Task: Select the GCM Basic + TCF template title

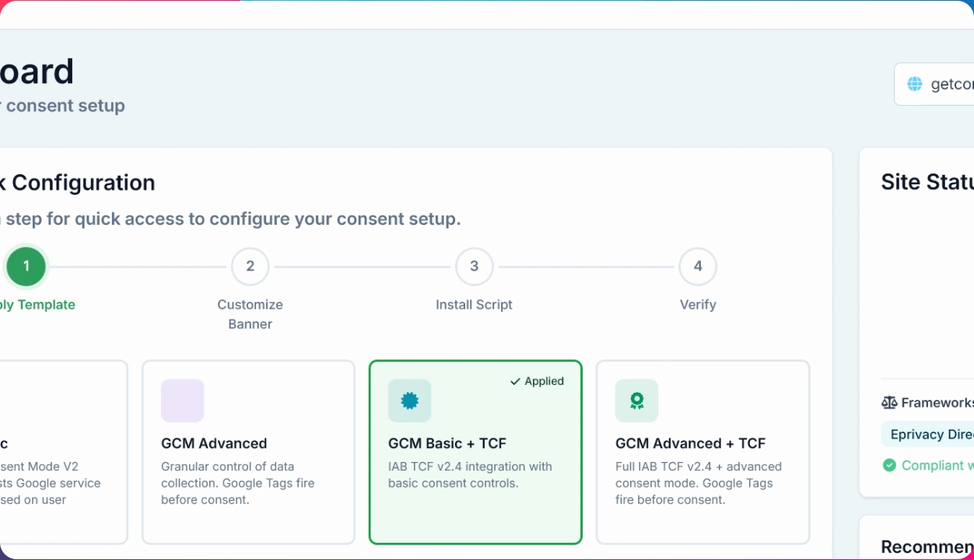Action: coord(447,443)
